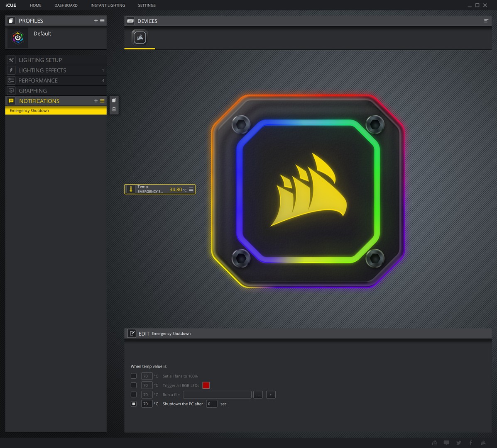The width and height of the screenshot is (497, 448).
Task: Click the Devices keyboard icon
Action: (x=130, y=21)
